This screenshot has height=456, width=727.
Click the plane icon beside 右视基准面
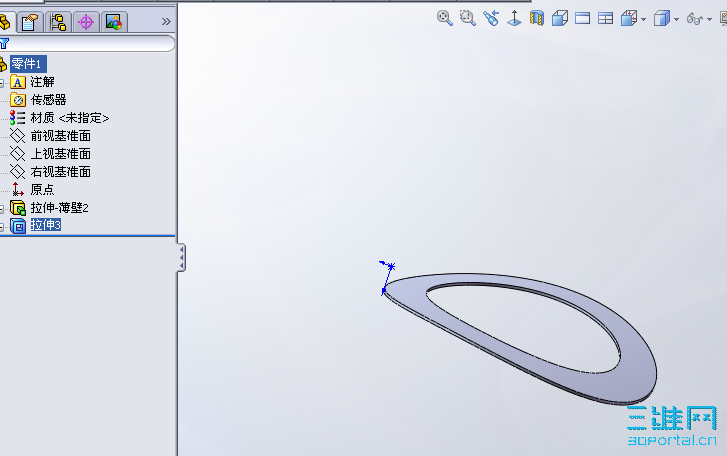18,171
